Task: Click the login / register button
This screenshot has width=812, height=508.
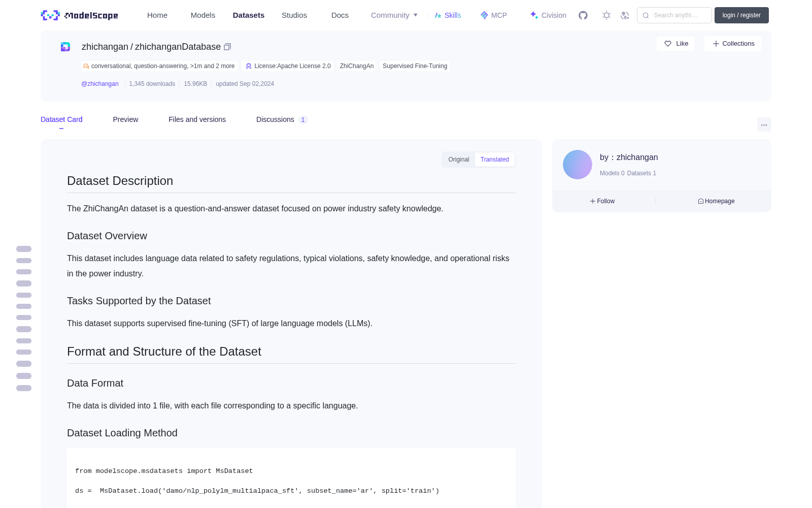Action: 741,15
